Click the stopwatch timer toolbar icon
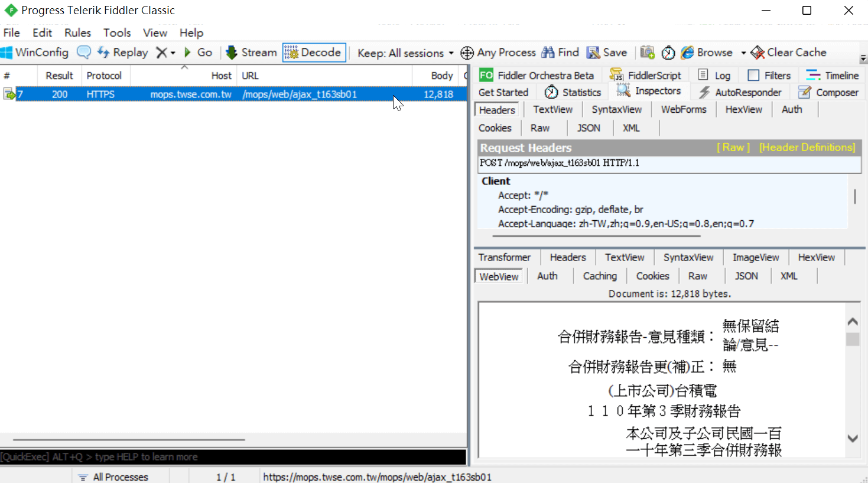Screen dimensions: 868x483 coord(668,53)
